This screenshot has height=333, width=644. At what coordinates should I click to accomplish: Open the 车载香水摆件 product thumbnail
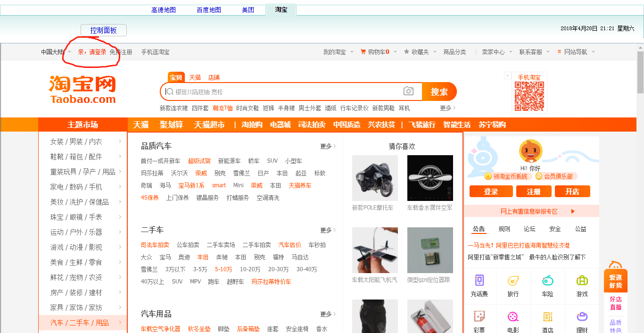(x=430, y=178)
